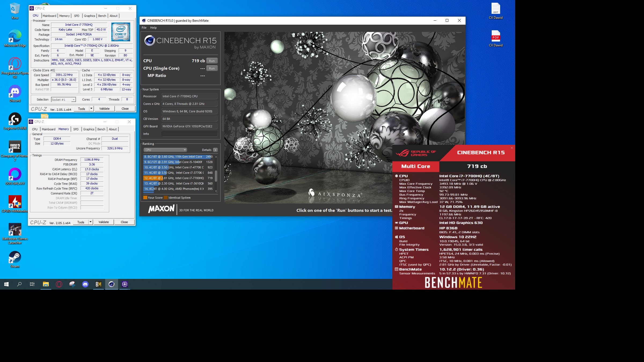Image resolution: width=644 pixels, height=362 pixels.
Task: Open Company of Heroes 2 desktop shortcut
Action: click(15, 151)
